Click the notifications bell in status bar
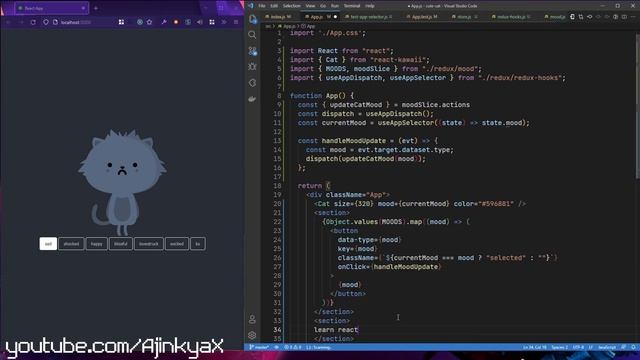640x360 pixels. click(633, 347)
